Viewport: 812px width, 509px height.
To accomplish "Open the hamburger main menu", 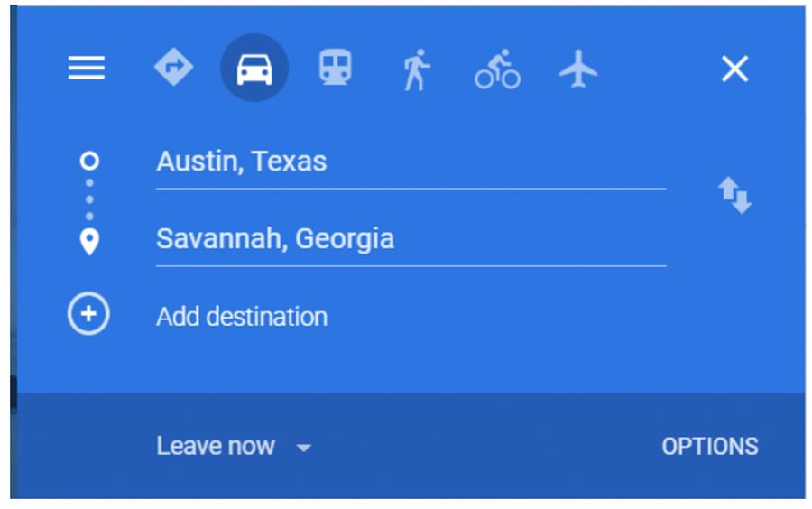I will pyautogui.click(x=87, y=69).
